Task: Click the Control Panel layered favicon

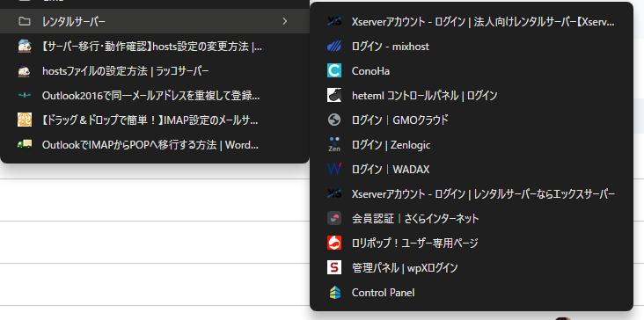Action: point(334,292)
